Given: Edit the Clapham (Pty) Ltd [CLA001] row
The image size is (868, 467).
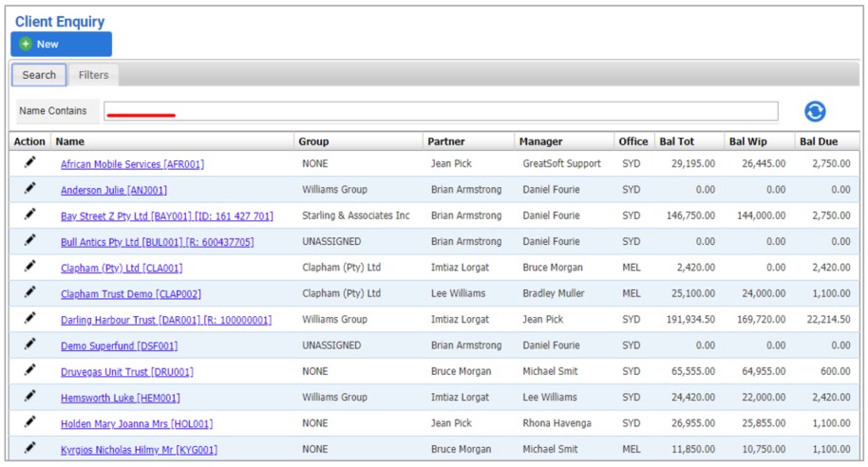Looking at the screenshot, I should 29,266.
